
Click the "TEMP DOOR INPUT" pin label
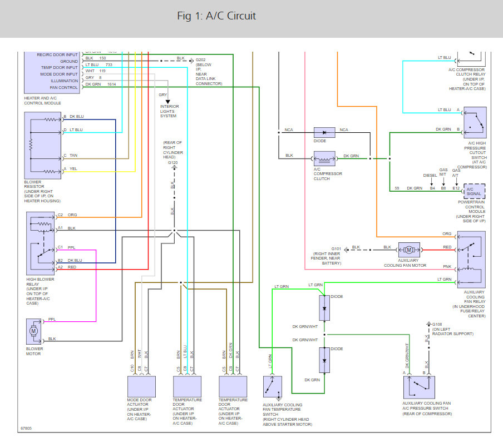tap(60, 68)
